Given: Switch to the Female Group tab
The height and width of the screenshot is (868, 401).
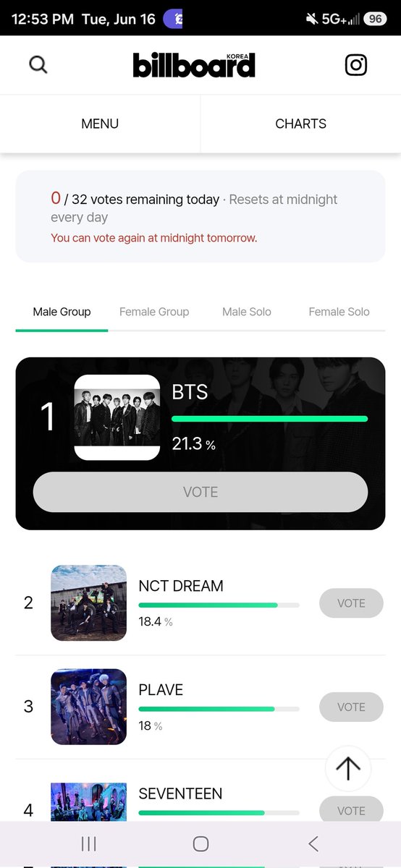Looking at the screenshot, I should click(154, 312).
